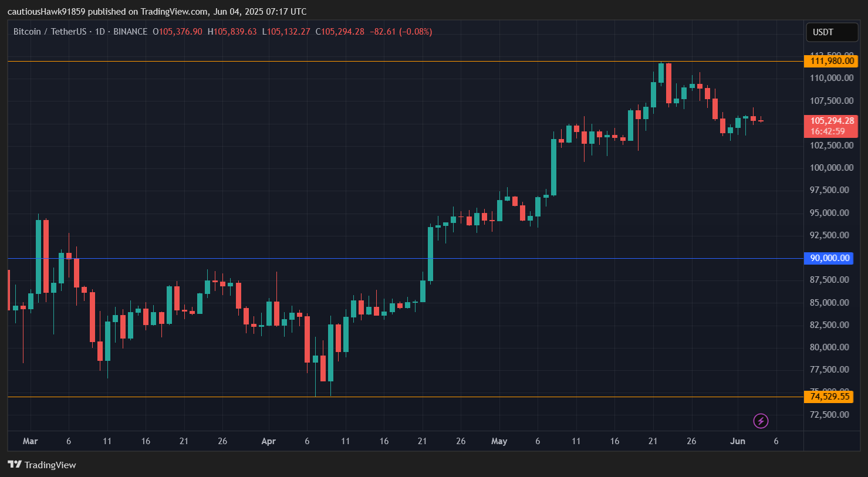The width and height of the screenshot is (868, 477).
Task: Select the Jun label on the time axis
Action: pos(738,441)
